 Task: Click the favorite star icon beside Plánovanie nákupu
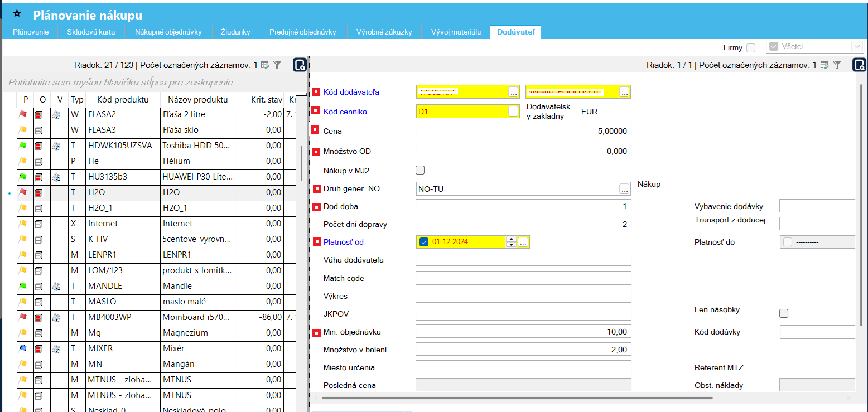pos(17,14)
